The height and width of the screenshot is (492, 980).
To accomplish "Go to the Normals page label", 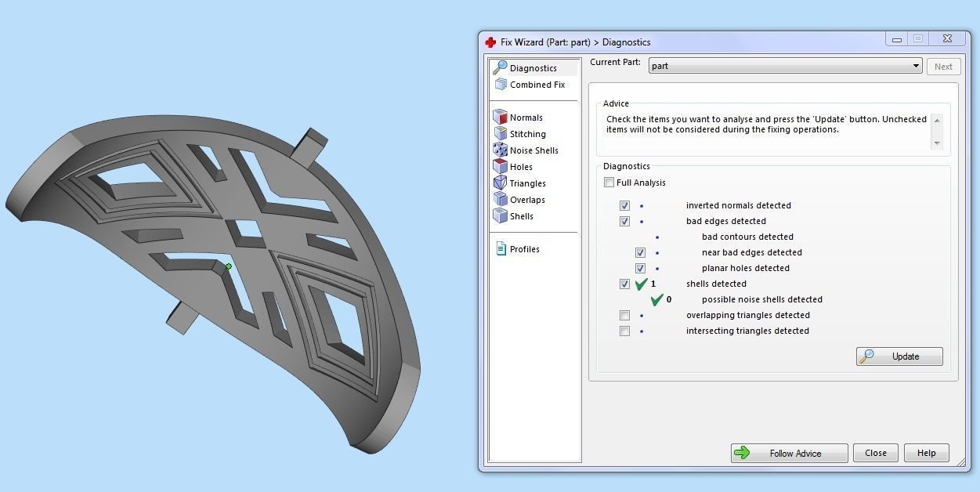I will (526, 118).
